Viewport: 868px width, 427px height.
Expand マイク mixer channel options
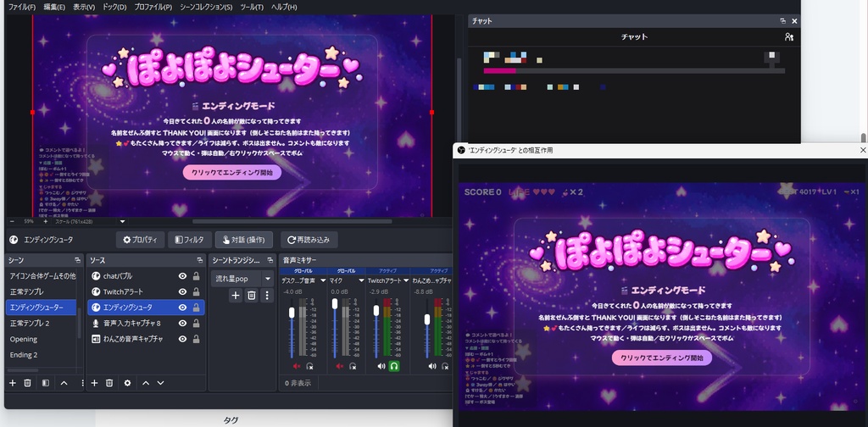point(362,281)
